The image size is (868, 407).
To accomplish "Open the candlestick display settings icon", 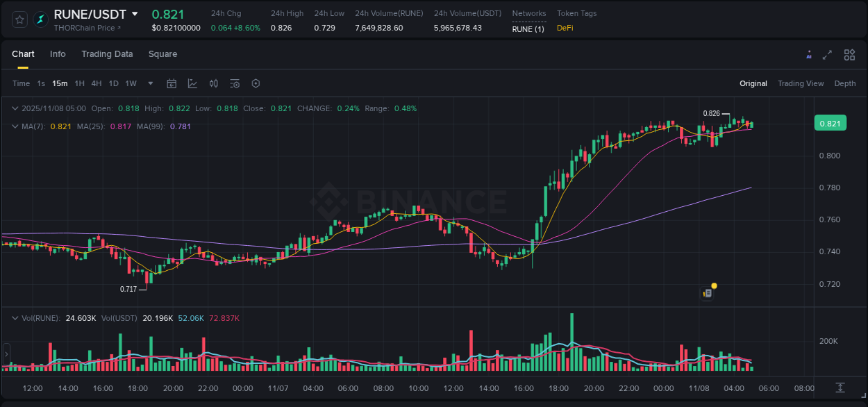I will (x=213, y=83).
